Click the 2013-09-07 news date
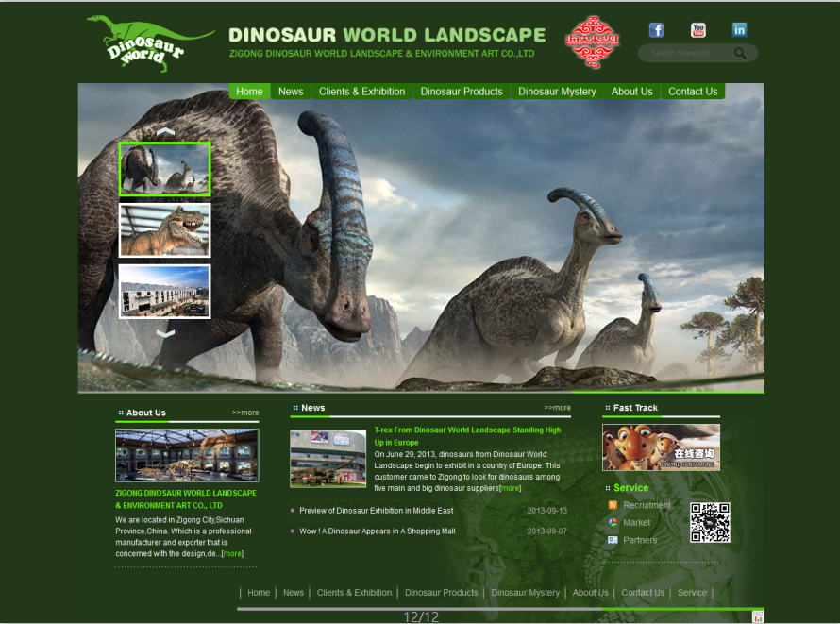The image size is (840, 624). pos(547,531)
